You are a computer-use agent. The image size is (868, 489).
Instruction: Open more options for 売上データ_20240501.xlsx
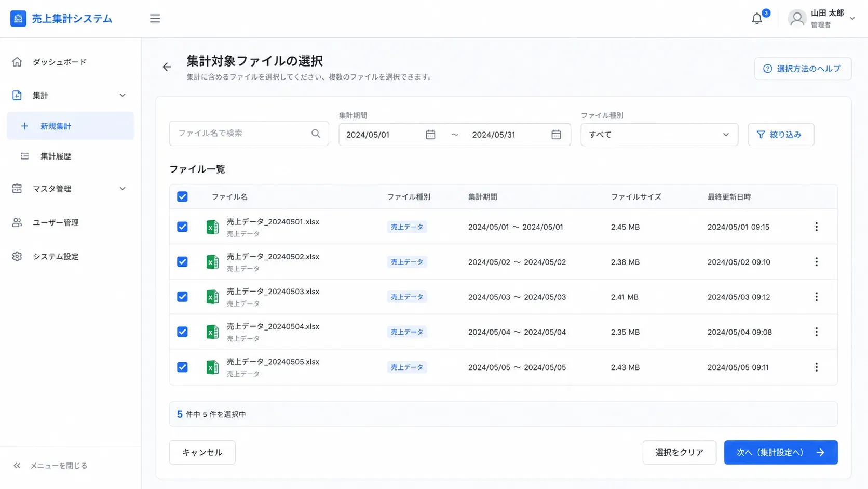pyautogui.click(x=816, y=227)
